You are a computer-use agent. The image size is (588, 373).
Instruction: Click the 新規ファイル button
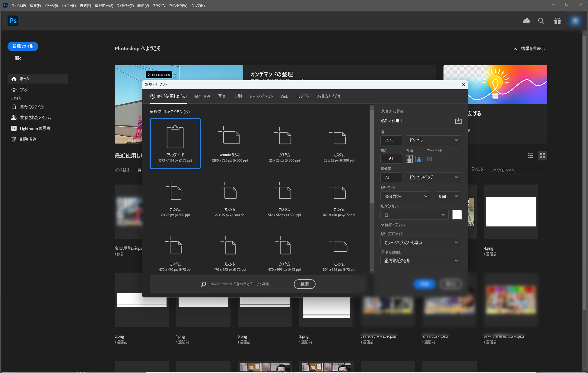point(23,46)
